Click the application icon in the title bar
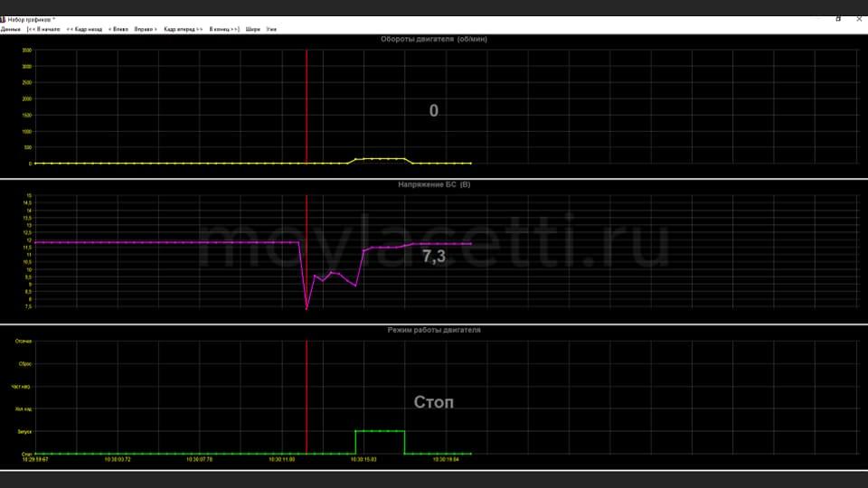This screenshot has height=488, width=868. [4, 19]
